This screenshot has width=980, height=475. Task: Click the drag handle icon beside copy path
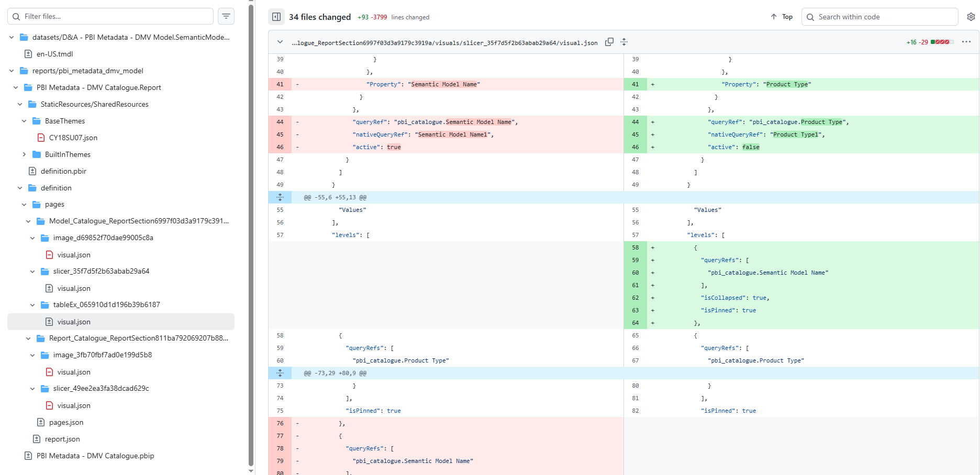(623, 42)
